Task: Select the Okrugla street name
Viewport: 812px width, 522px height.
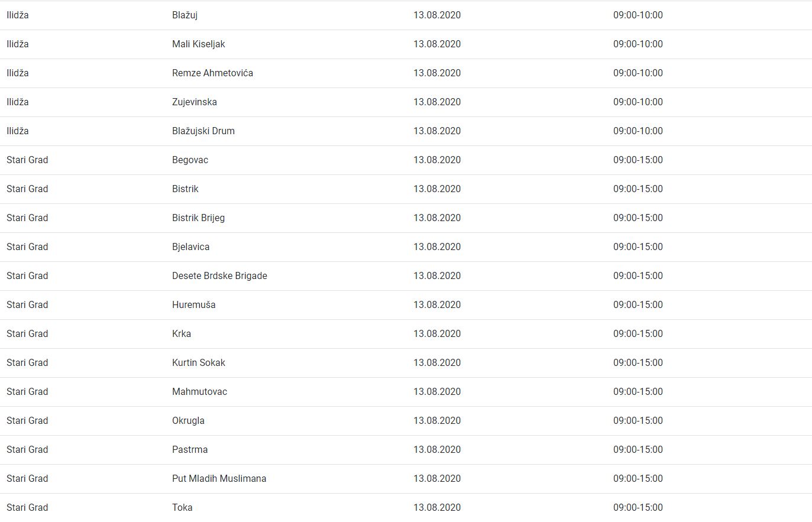Action: click(188, 421)
